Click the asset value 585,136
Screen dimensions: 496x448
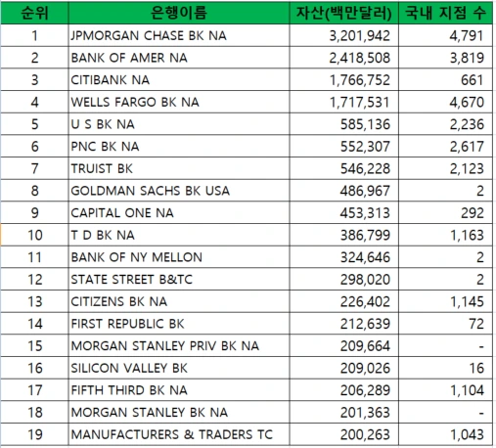(365, 124)
